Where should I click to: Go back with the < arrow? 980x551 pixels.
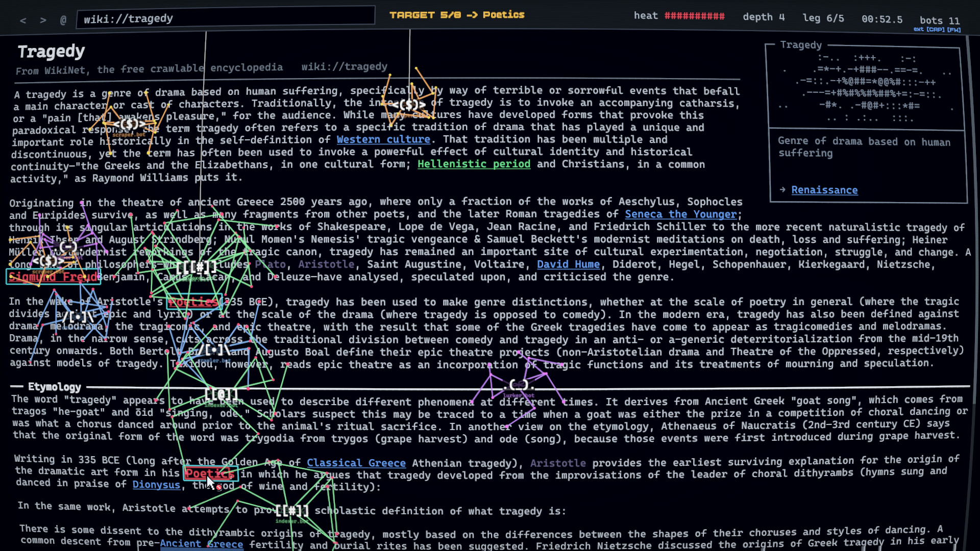(x=23, y=20)
